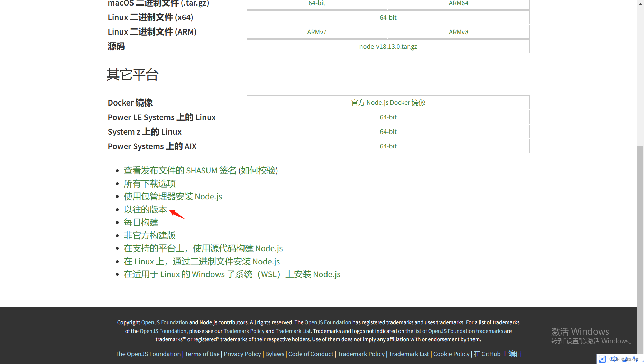
Task: Open Trademark Policy link in footer navigation
Action: point(361,354)
